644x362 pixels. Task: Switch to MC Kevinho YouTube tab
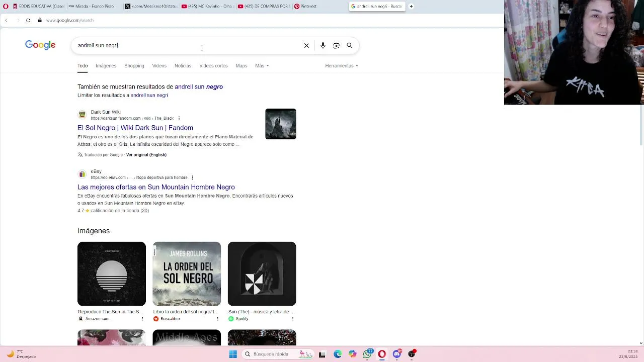click(x=206, y=6)
